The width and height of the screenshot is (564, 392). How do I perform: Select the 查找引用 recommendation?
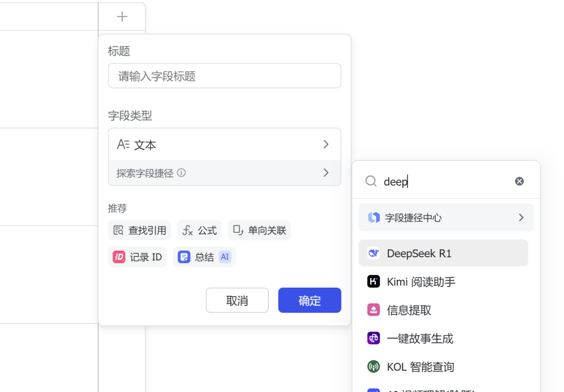pyautogui.click(x=139, y=230)
